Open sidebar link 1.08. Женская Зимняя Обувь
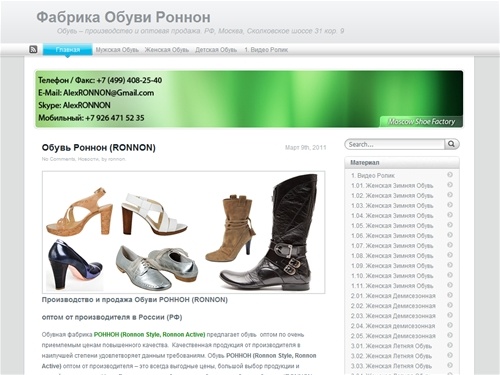 click(392, 256)
